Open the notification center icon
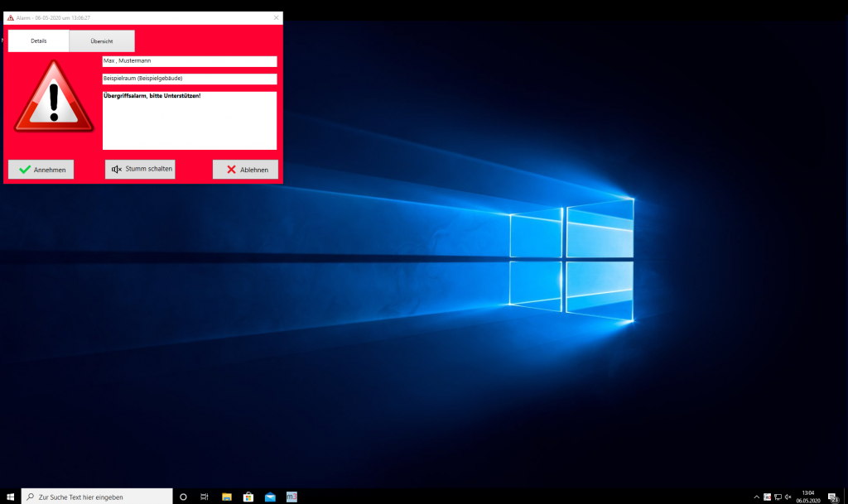The width and height of the screenshot is (848, 504). pyautogui.click(x=833, y=497)
